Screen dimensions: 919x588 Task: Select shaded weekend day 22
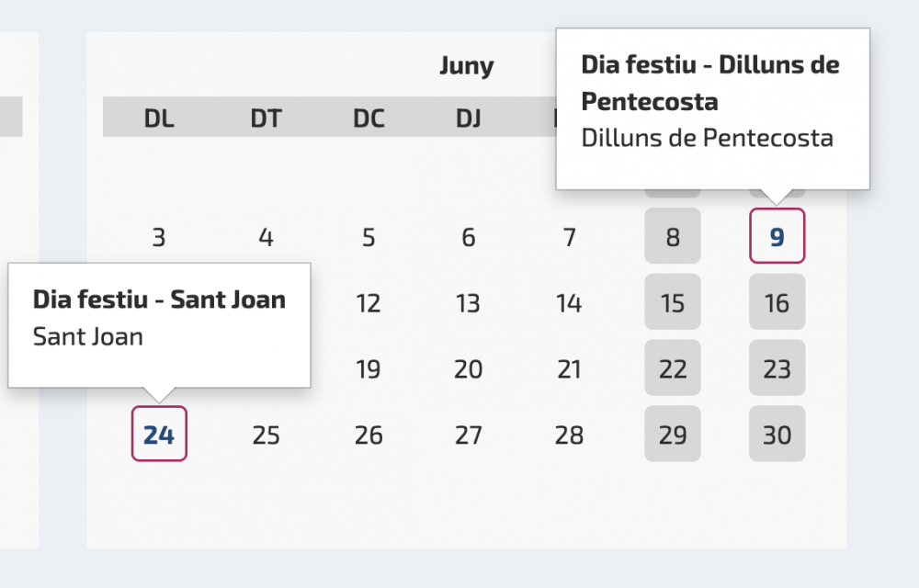point(673,368)
